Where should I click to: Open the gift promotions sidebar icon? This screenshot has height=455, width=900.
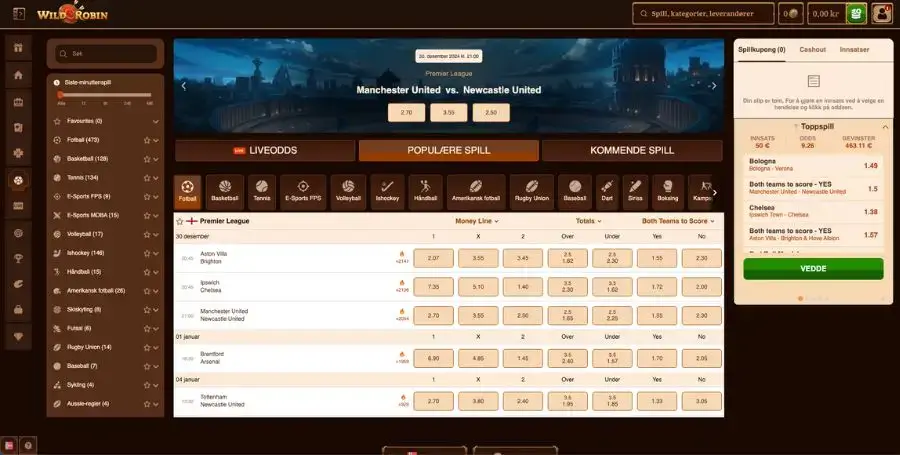18,48
